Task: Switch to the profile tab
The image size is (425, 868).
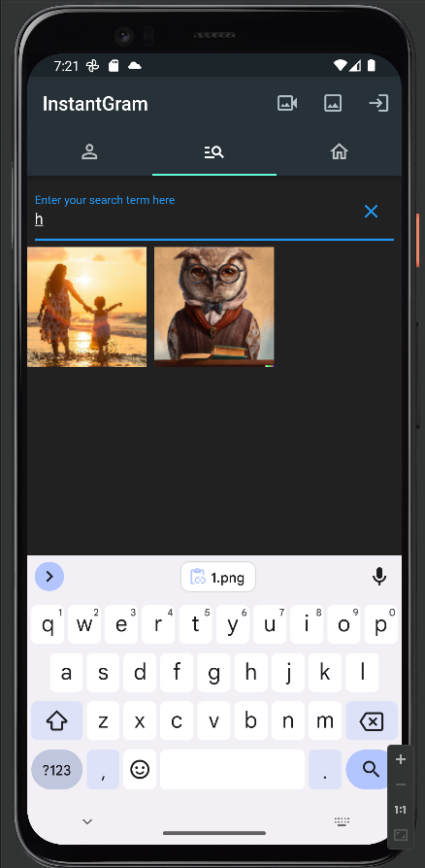Action: (x=89, y=151)
